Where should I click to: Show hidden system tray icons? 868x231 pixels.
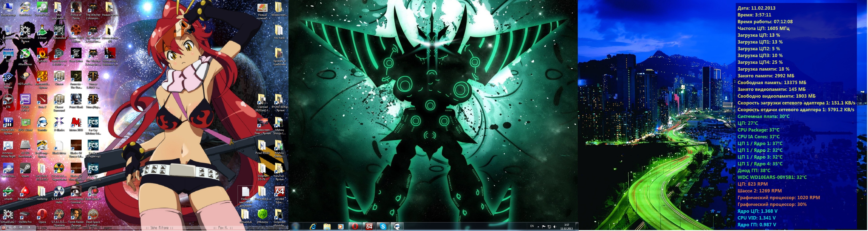(538, 227)
